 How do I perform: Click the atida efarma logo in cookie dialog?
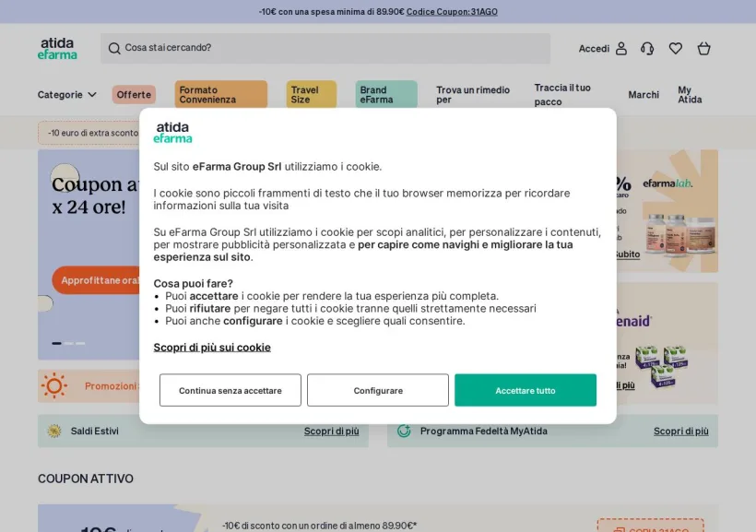point(172,132)
